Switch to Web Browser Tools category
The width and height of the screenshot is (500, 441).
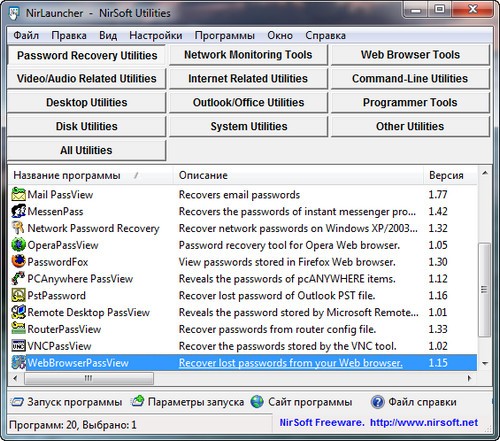click(410, 55)
